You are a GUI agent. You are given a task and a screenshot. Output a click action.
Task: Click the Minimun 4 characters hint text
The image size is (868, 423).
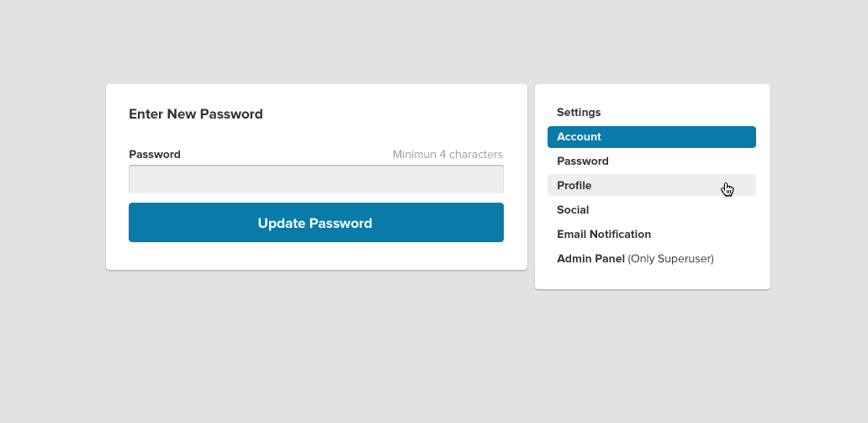447,155
